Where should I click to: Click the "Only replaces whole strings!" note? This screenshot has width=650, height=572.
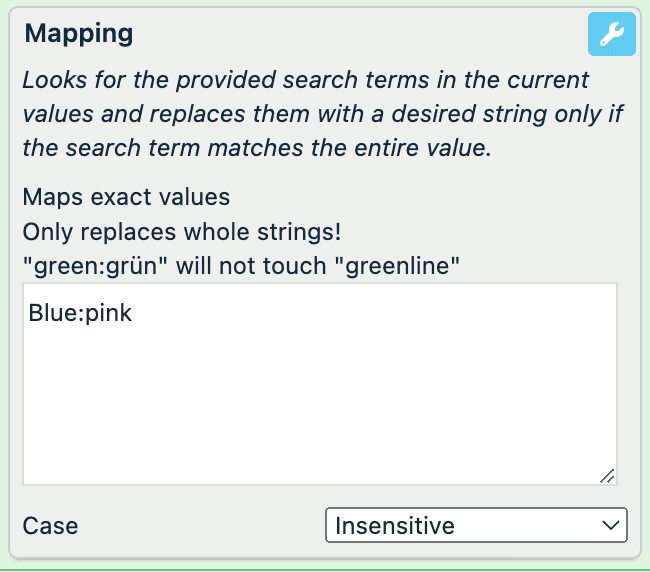(182, 232)
